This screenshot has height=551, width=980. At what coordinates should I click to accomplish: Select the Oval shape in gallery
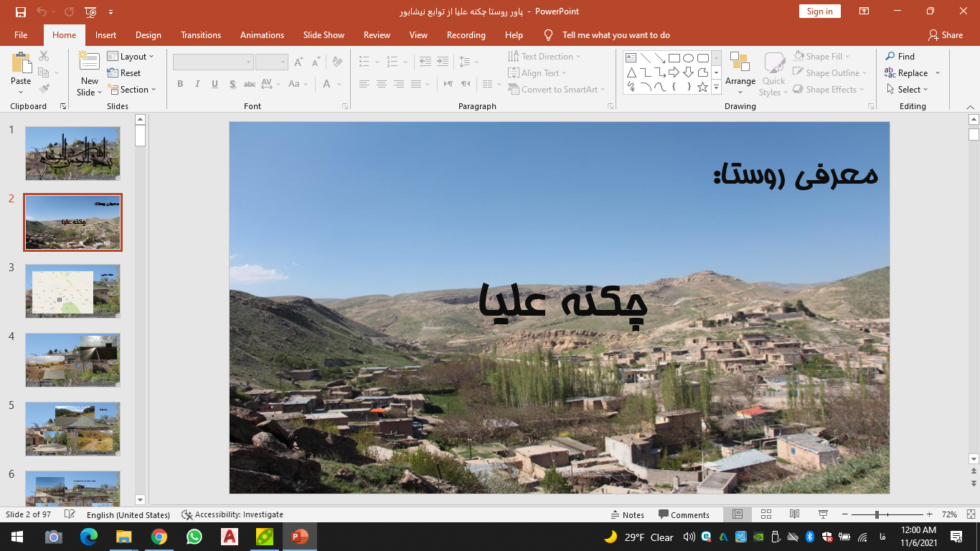(x=688, y=58)
